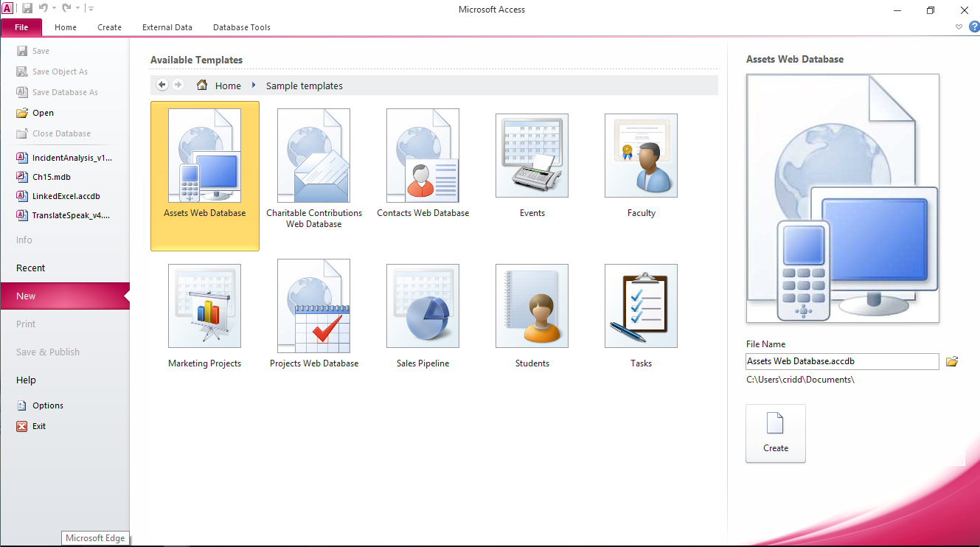
Task: Open Customize Quick Access Toolbar dropdown
Action: point(90,9)
